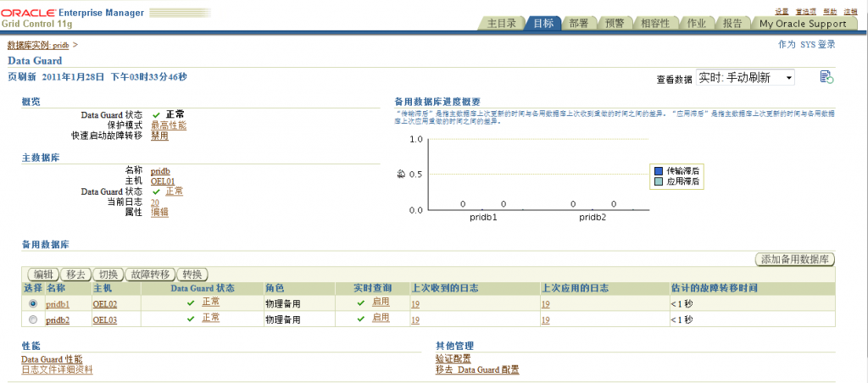Click the 帮助 link
Viewport: 868px width, 383px height.
(830, 11)
